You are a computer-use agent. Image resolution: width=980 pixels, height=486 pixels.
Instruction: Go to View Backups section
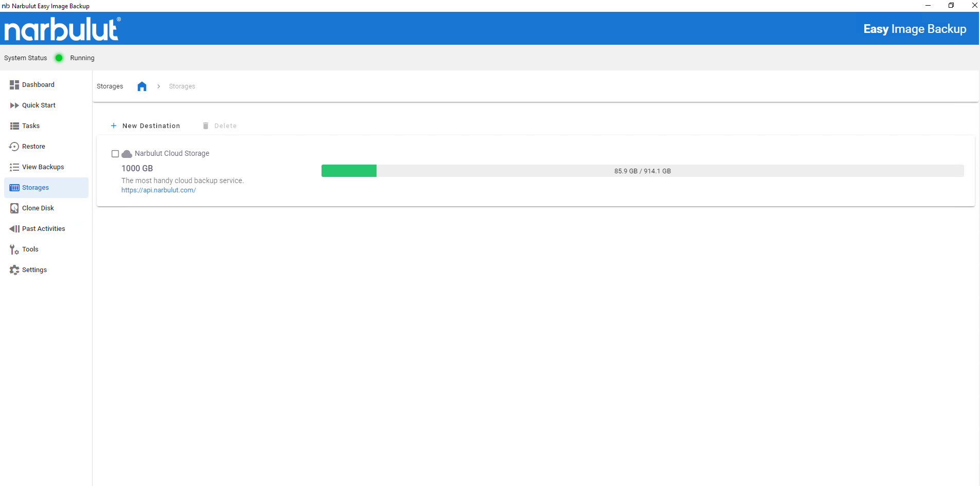pos(43,167)
